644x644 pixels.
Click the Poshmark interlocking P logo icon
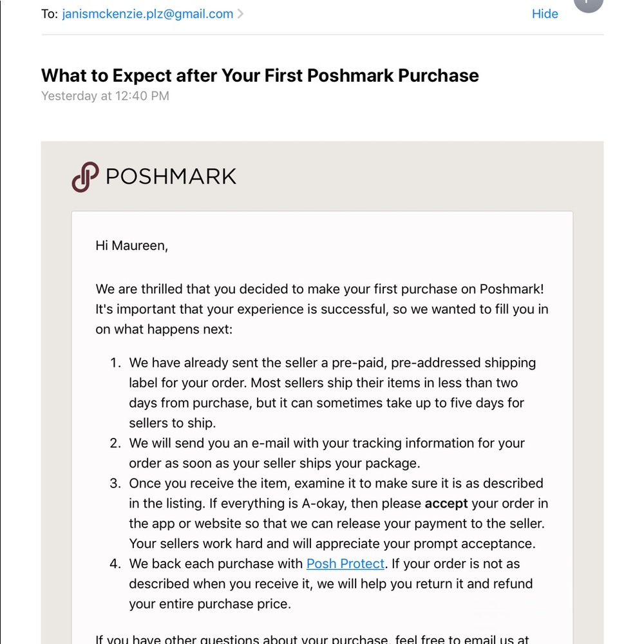point(86,176)
